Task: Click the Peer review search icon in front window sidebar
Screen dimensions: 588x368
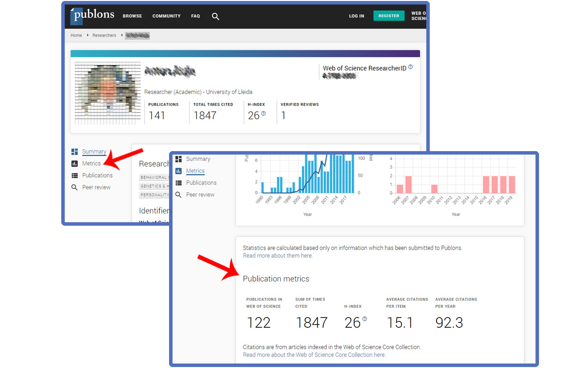Action: 178,195
